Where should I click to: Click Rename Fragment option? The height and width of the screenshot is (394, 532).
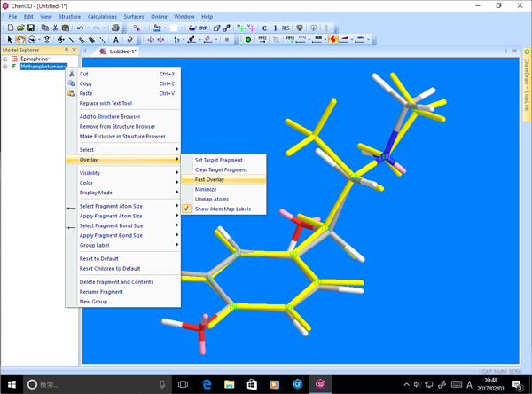(101, 292)
